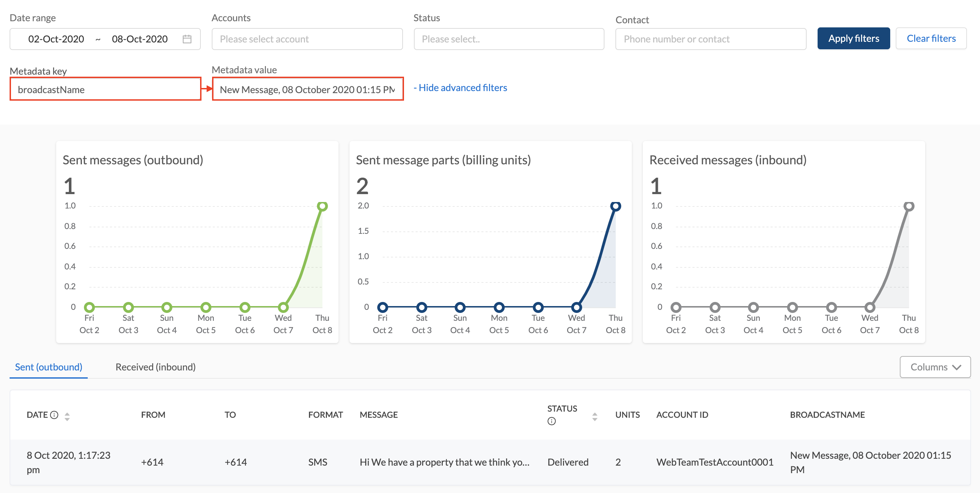
Task: Switch to Sent (outbound) tab
Action: (x=49, y=367)
